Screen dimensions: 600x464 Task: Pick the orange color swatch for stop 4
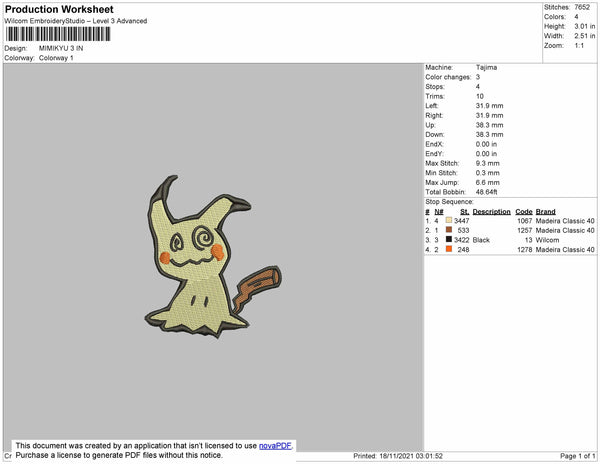[x=449, y=249]
